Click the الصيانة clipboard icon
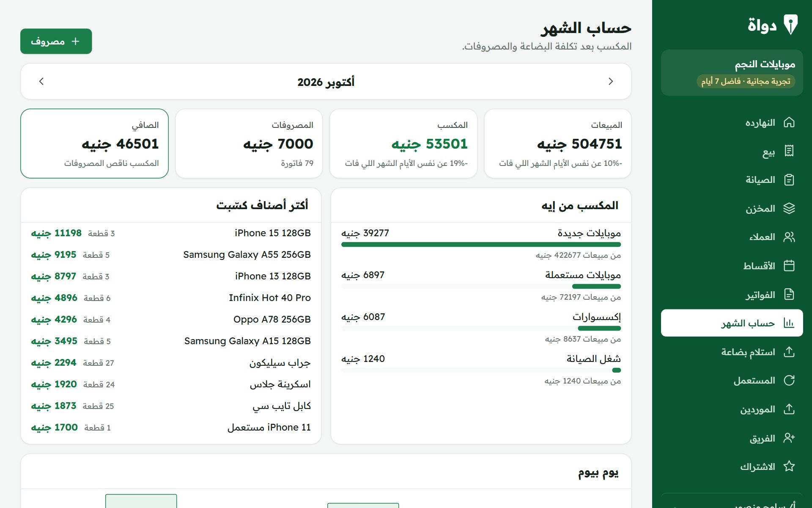Screen dimensions: 812x508 [789, 179]
